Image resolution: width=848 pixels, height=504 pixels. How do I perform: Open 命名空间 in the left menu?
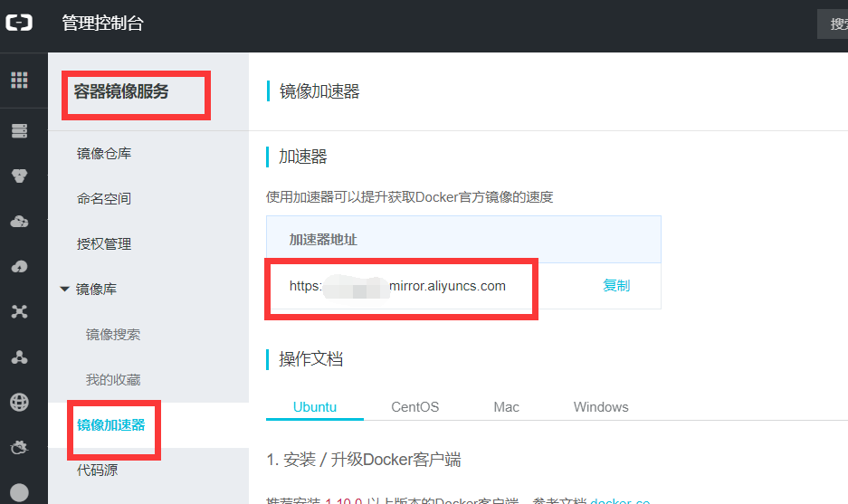pyautogui.click(x=104, y=198)
